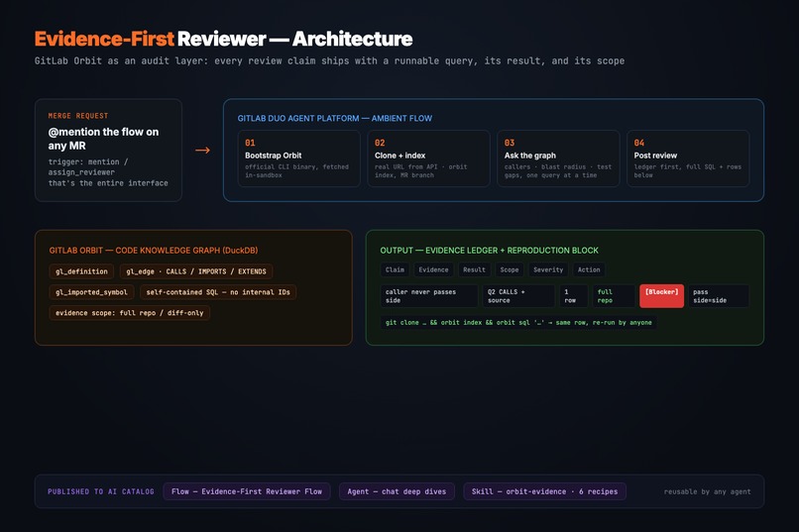Select the '01 Bootstrap Orbit' step card
Viewport: 799px width, 532px height.
[x=299, y=159]
